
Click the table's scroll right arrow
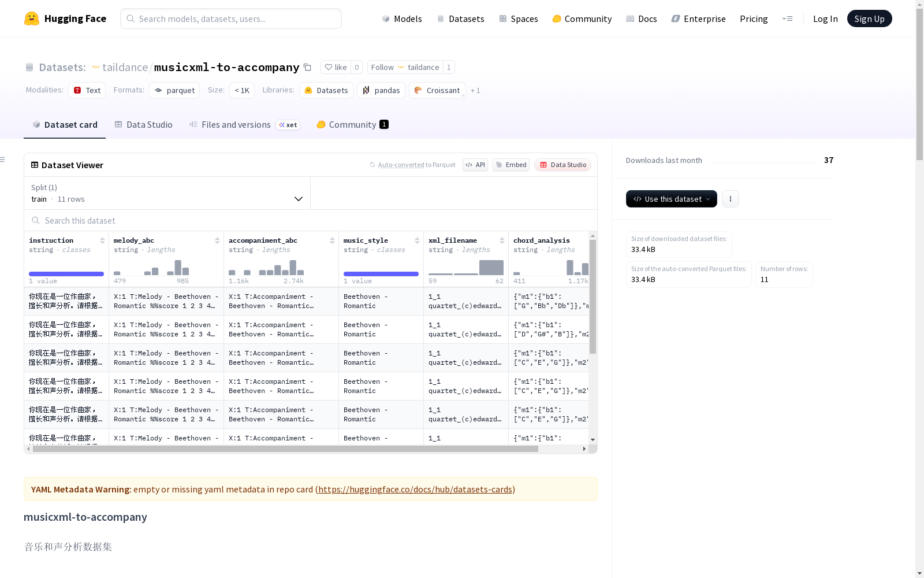(584, 449)
